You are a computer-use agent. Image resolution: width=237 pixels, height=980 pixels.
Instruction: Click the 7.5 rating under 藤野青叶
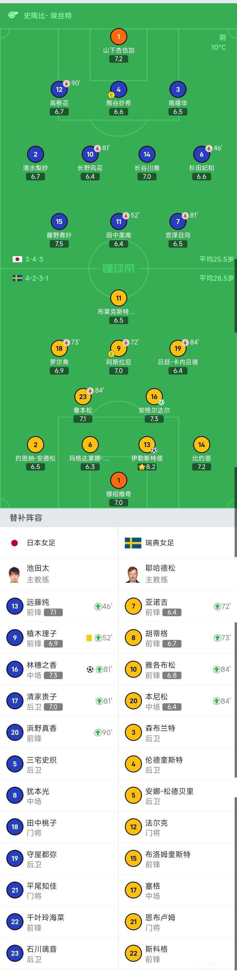point(59,244)
